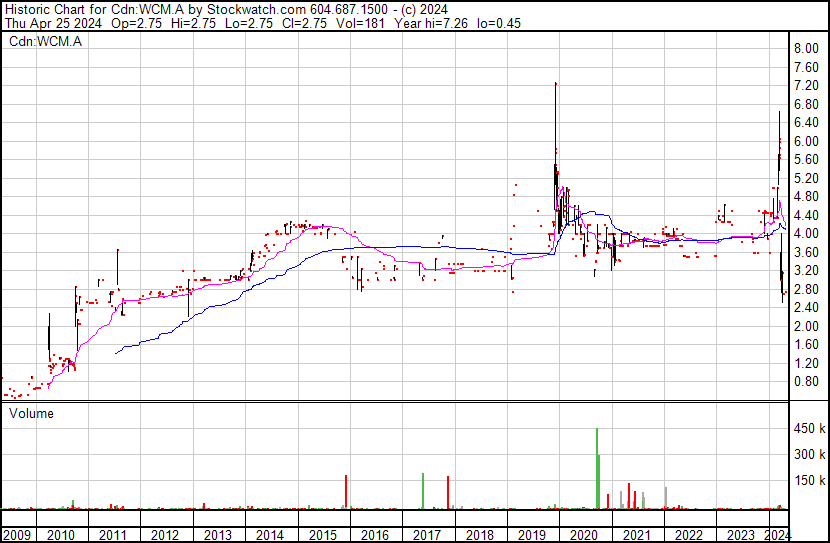Select the 2012 year on the time axis
The width and height of the screenshot is (830, 543).
click(165, 535)
